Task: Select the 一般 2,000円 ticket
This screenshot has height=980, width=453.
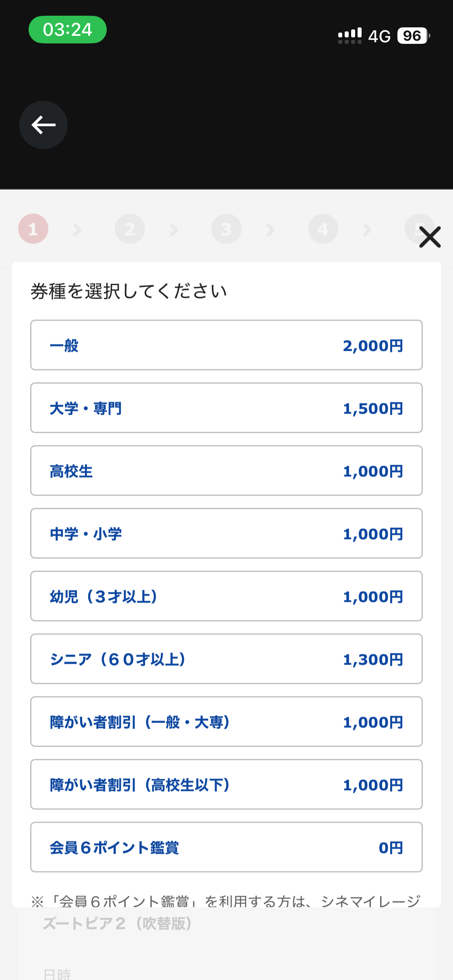Action: point(226,345)
